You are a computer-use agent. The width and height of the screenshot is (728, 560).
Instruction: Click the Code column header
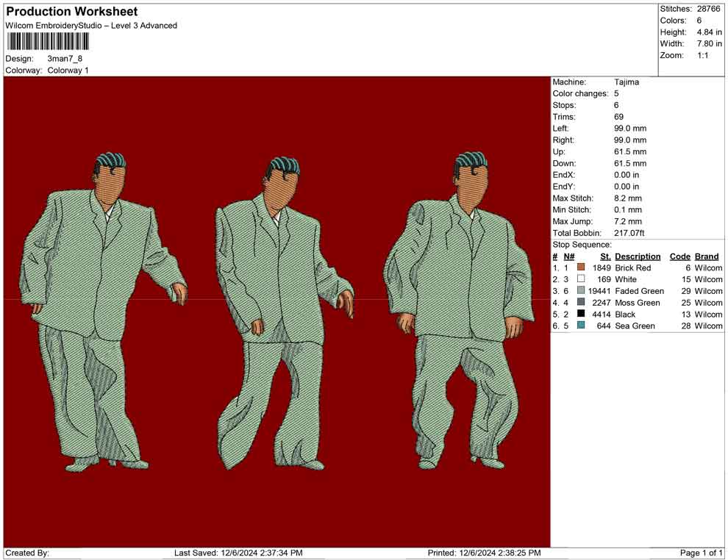pos(679,256)
